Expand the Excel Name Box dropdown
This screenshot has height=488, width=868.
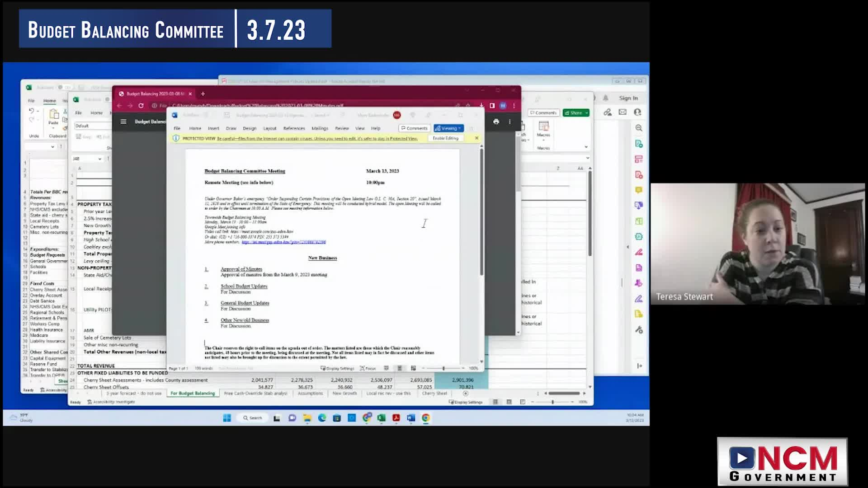click(x=99, y=159)
